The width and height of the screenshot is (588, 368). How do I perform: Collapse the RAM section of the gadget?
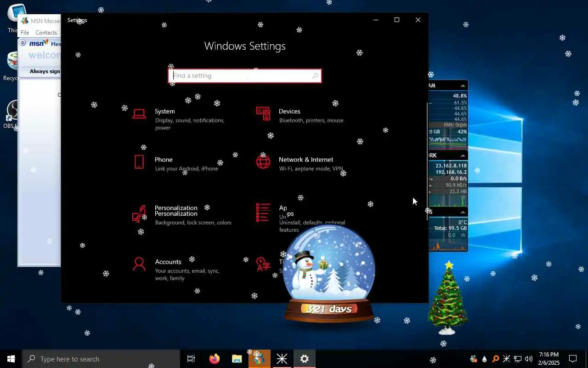(463, 86)
